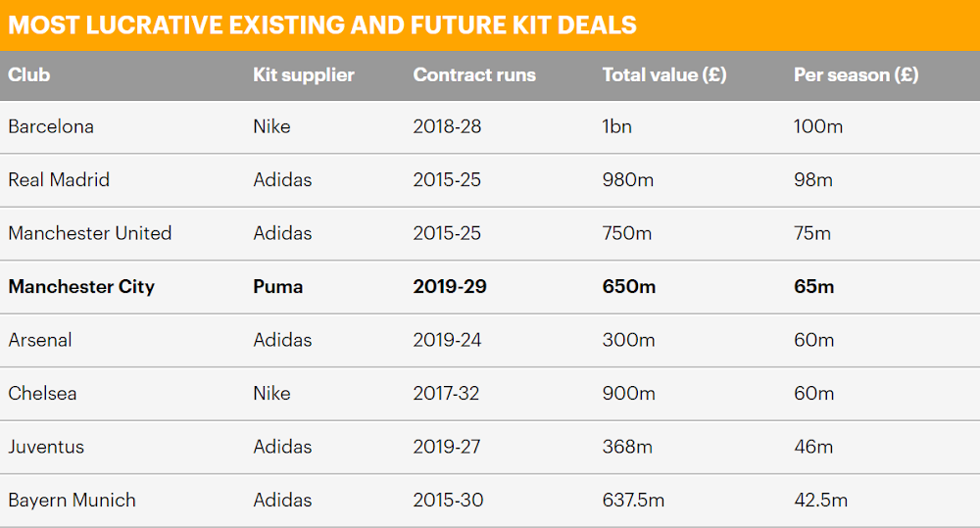This screenshot has height=528, width=980.
Task: Select the Puma kit supplier cell
Action: (278, 287)
